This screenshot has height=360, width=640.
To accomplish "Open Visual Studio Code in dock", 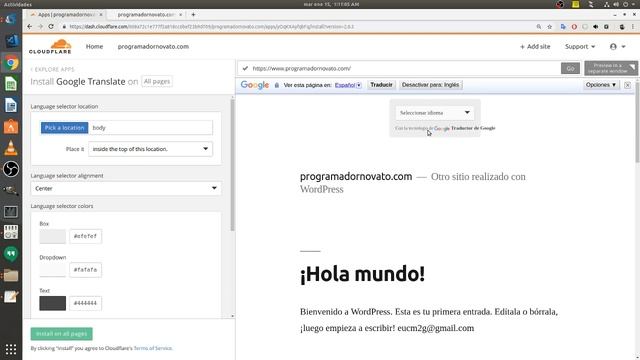I will [x=11, y=41].
